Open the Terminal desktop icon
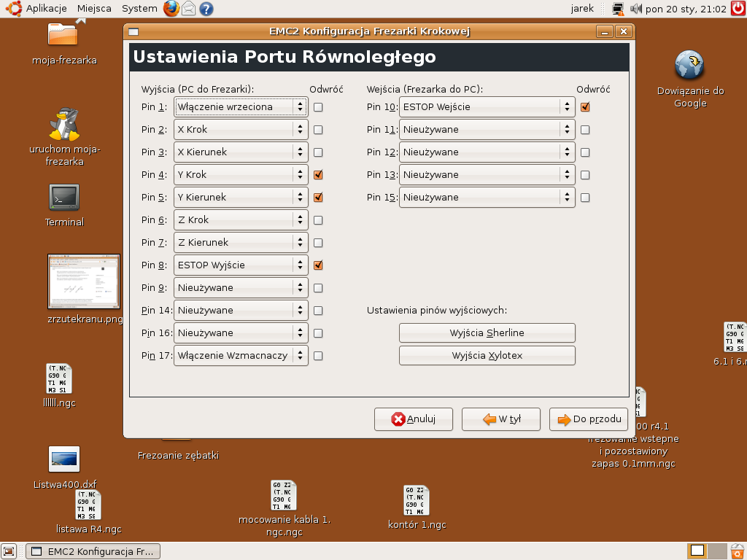 click(64, 197)
